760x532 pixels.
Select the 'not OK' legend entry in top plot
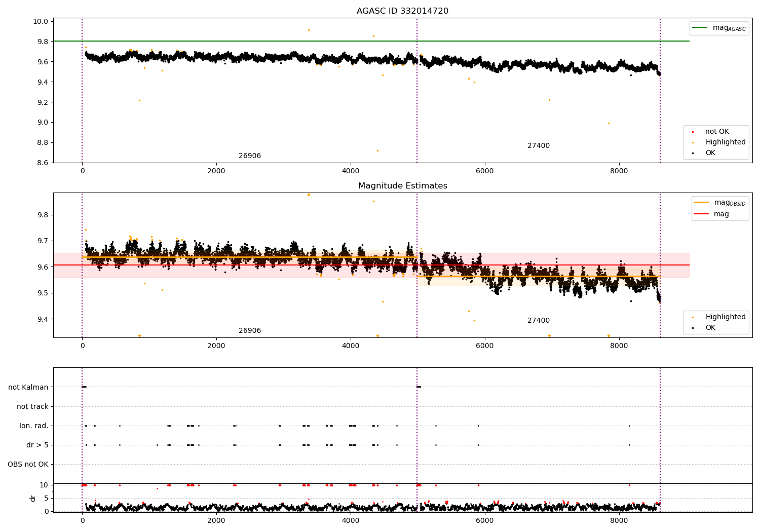tap(717, 132)
